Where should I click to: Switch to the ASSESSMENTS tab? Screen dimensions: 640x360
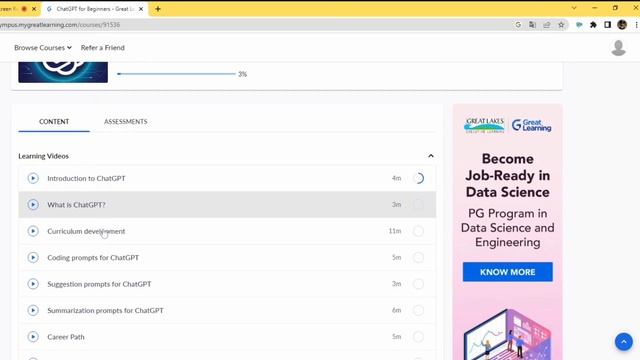(x=126, y=122)
